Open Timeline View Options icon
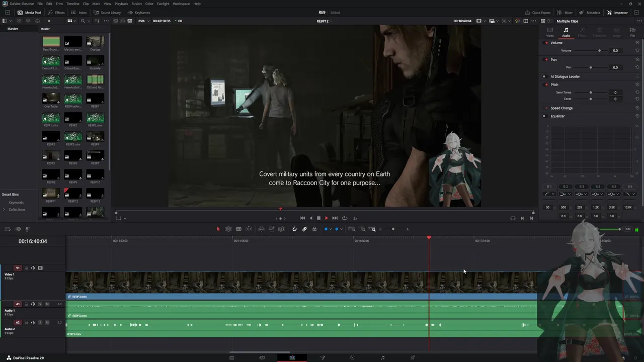The image size is (644, 362). 8,229
